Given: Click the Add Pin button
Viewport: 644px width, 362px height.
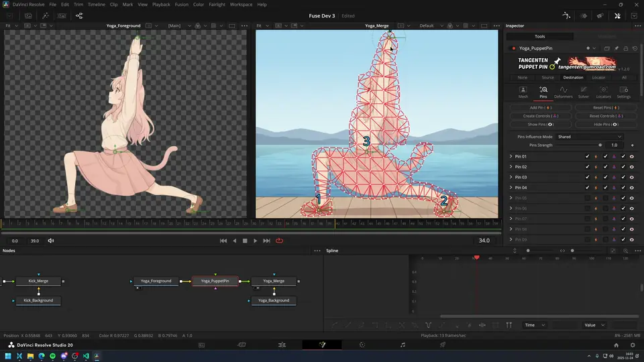Looking at the screenshot, I should click(541, 107).
